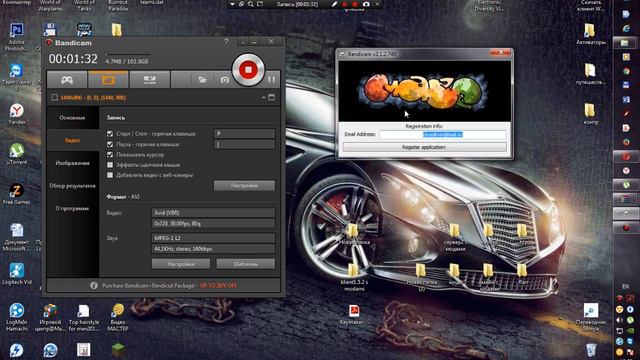Click Настройки button in the Запись section
Image resolution: width=640 pixels, height=360 pixels.
244,186
